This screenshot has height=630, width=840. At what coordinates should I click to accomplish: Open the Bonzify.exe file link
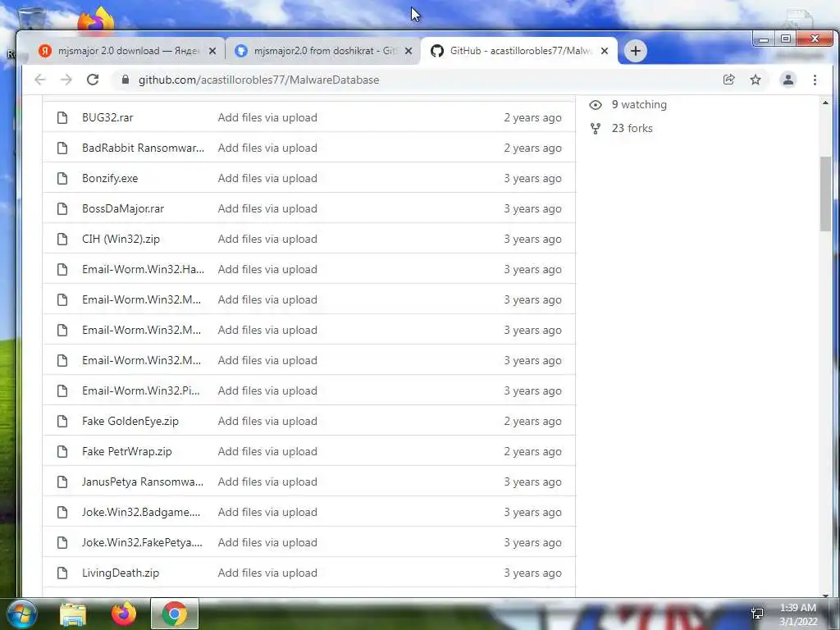pyautogui.click(x=110, y=178)
